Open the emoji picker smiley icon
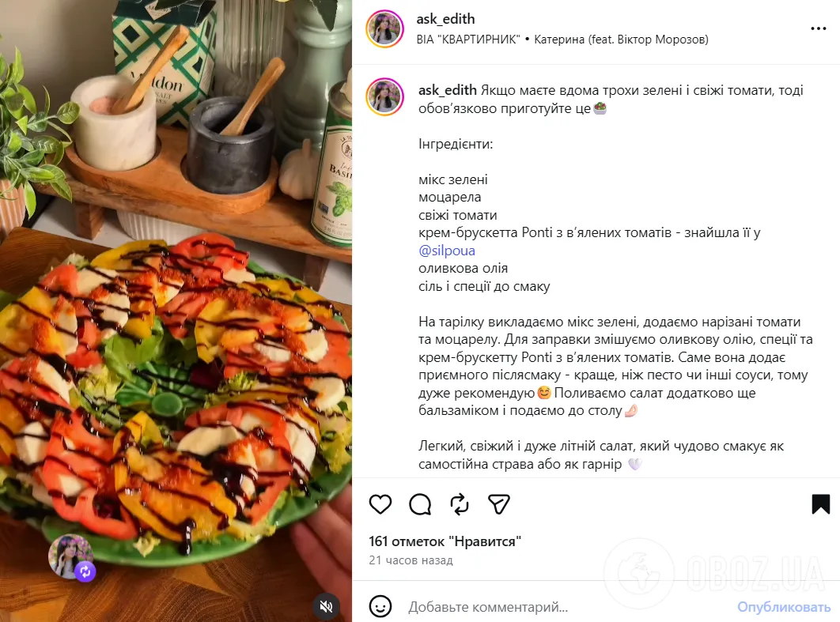 (x=380, y=606)
